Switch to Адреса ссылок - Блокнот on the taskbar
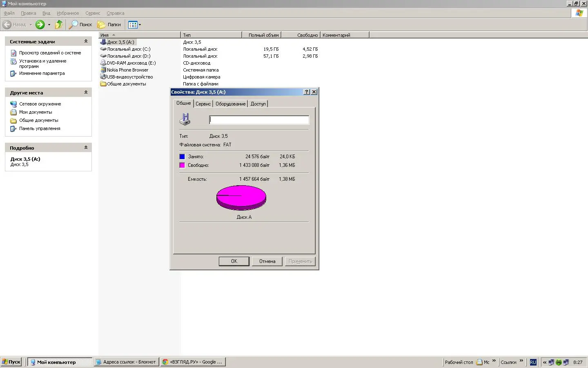Viewport: 588px width, 368px height. point(126,362)
